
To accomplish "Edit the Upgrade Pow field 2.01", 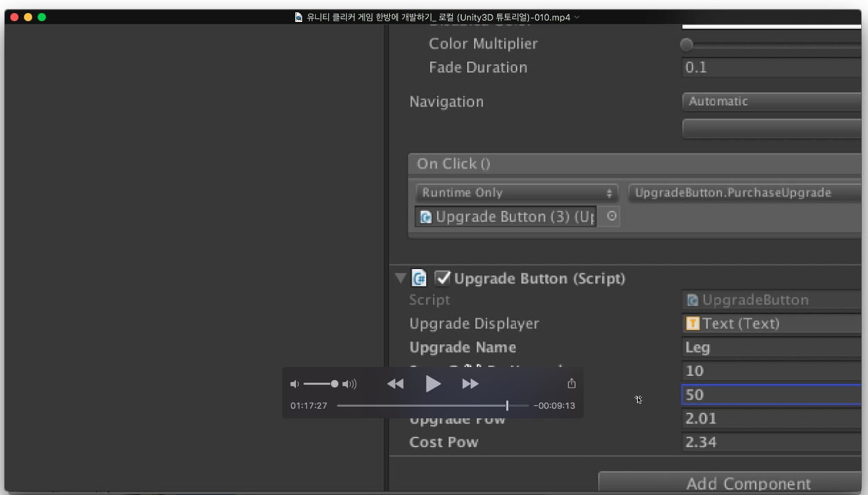I will tap(771, 418).
